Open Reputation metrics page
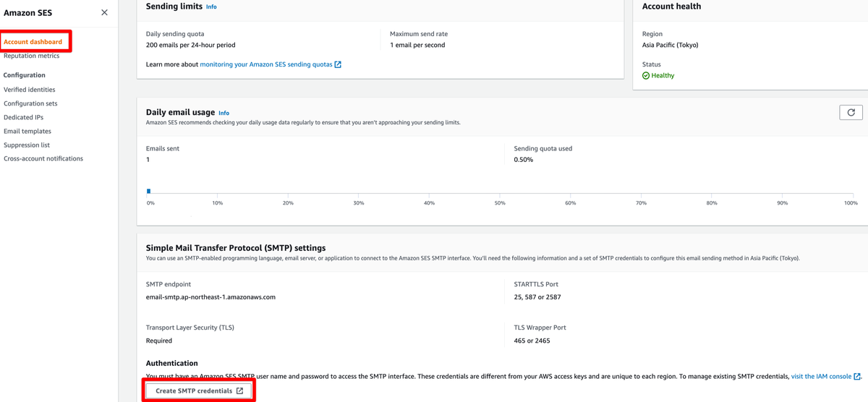This screenshot has width=868, height=402. click(x=32, y=56)
